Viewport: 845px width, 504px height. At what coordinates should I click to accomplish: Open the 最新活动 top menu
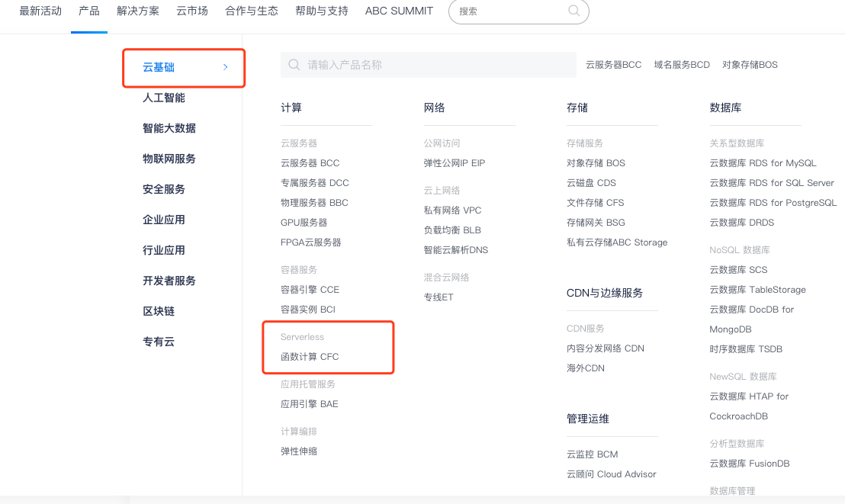40,11
